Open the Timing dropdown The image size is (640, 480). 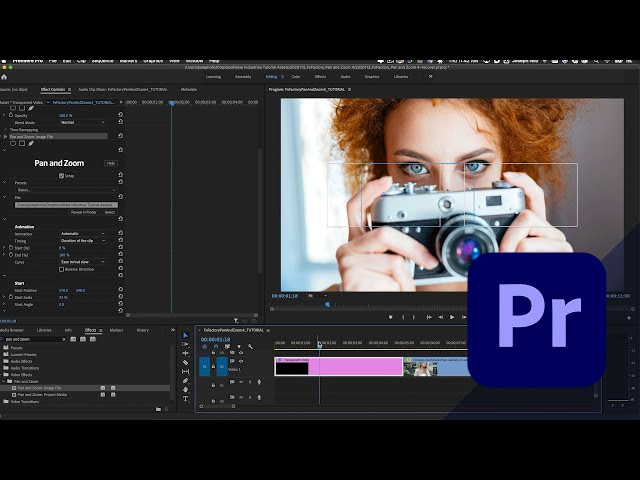[x=83, y=241]
